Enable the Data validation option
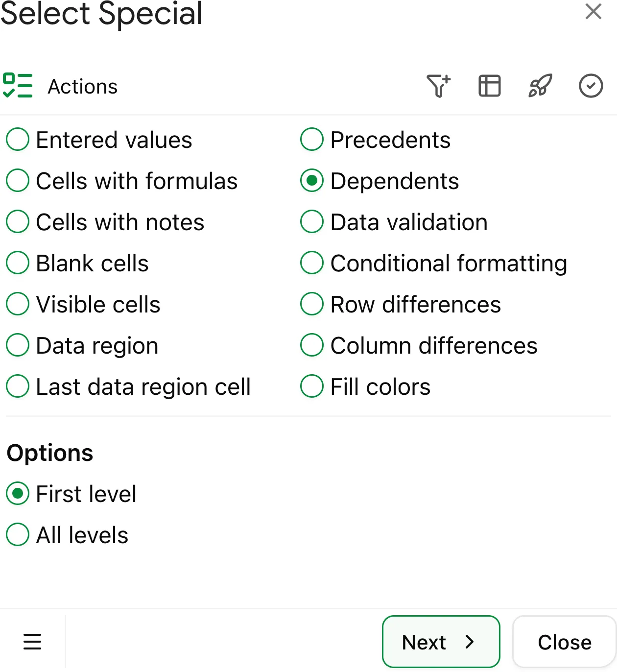Viewport: 617px width, 672px height. point(311,221)
